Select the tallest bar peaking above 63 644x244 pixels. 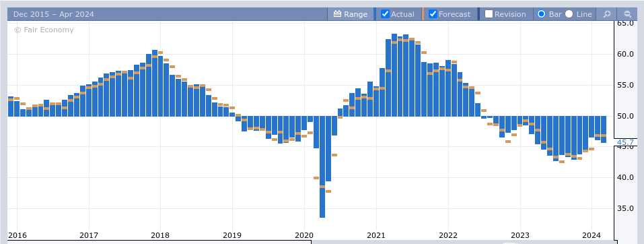click(394, 75)
